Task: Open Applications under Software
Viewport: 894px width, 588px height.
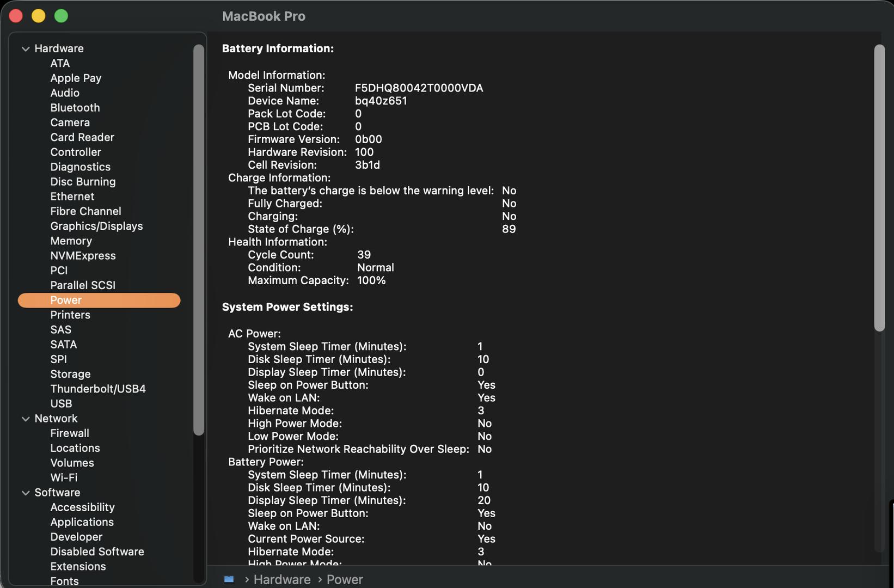Action: click(x=82, y=522)
